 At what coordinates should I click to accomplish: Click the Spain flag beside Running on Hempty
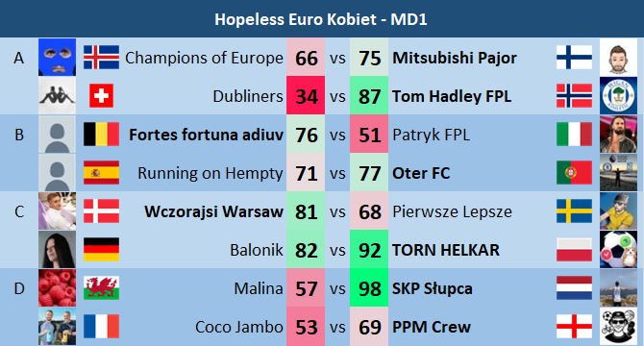(x=101, y=172)
